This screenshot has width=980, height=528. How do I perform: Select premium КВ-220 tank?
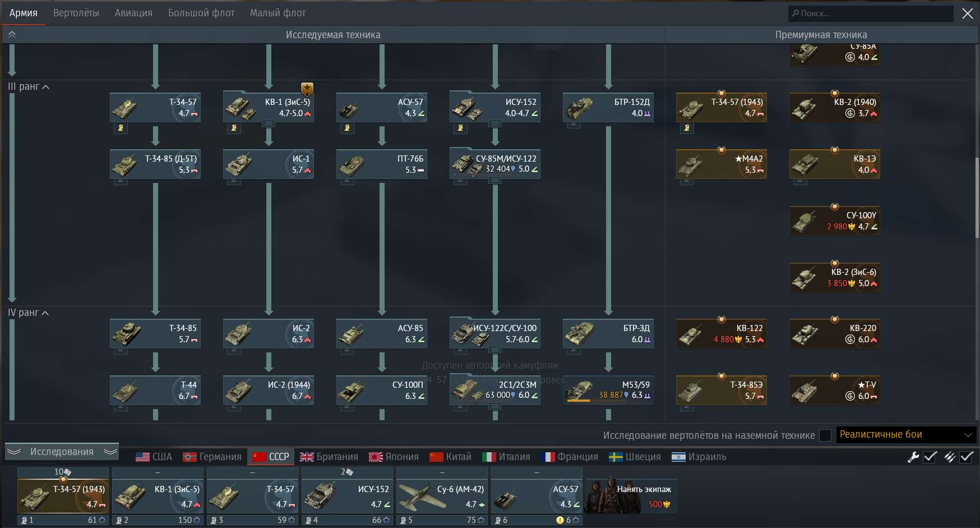pyautogui.click(x=835, y=333)
